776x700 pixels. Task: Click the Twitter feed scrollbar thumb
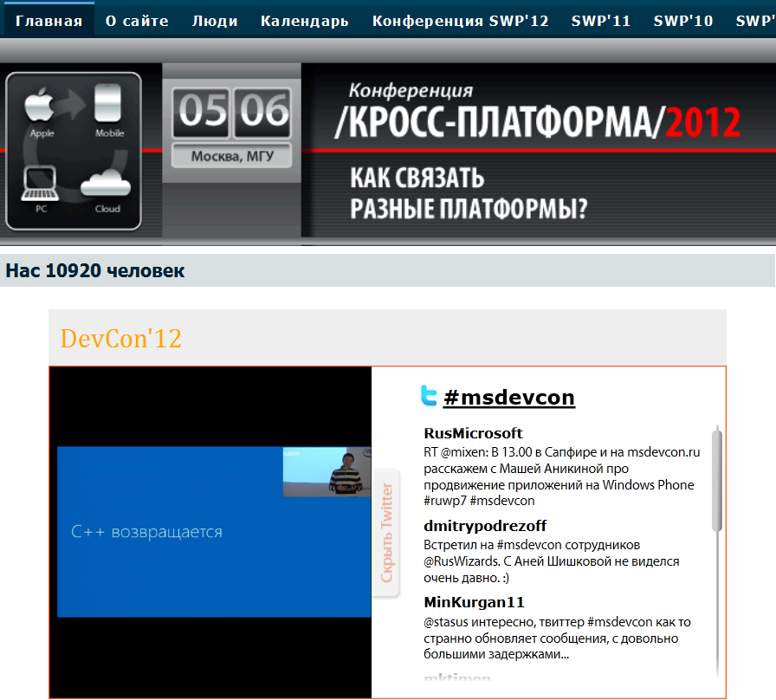716,480
